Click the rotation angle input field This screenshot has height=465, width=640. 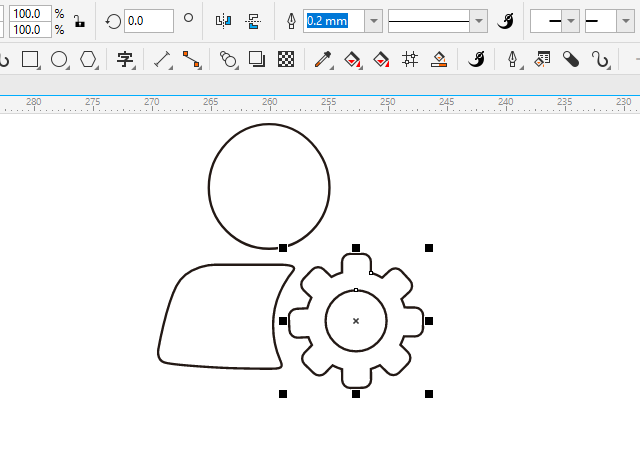coord(148,21)
